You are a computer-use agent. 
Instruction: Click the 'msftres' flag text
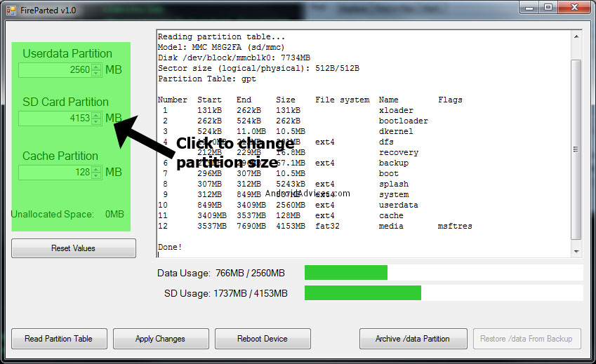(455, 227)
